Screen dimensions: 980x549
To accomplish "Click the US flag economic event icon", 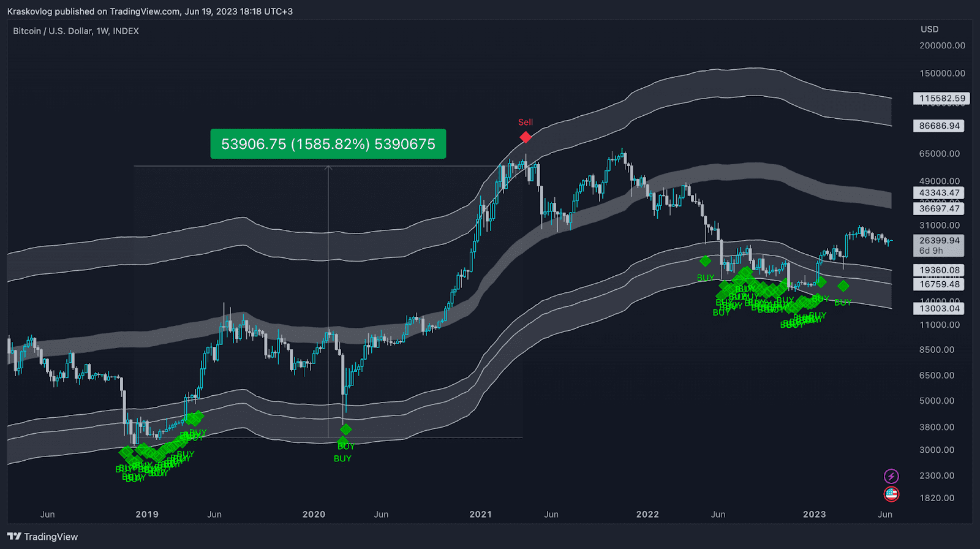I will tap(891, 494).
